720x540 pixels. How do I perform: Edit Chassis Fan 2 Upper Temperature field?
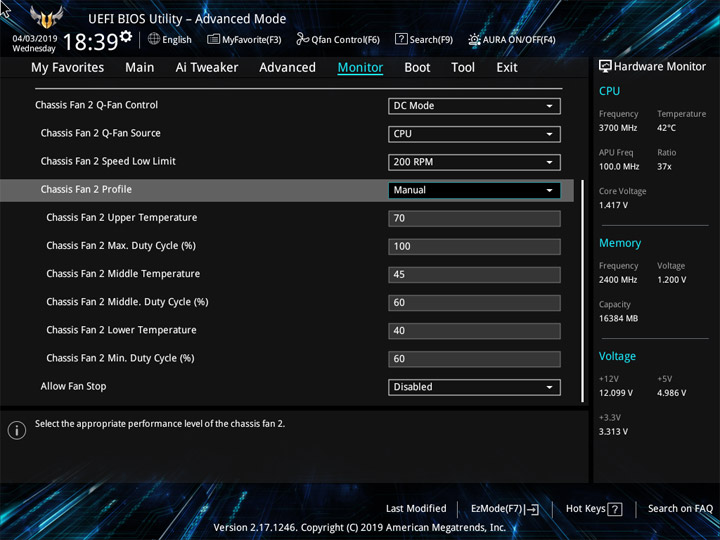pos(474,219)
